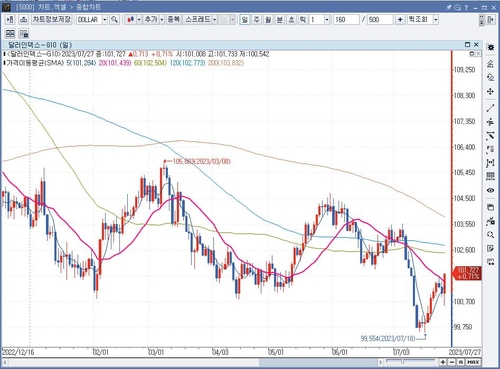The image size is (500, 369).
Task: Click the chart export icon in sidebar
Action: coord(490,221)
